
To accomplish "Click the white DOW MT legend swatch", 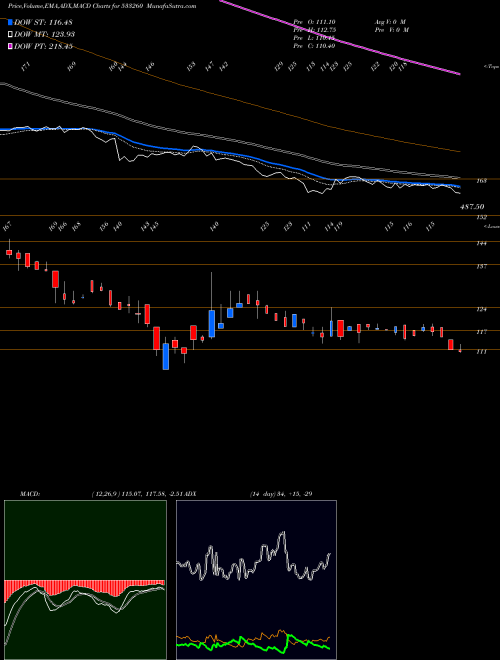I will point(10,34).
